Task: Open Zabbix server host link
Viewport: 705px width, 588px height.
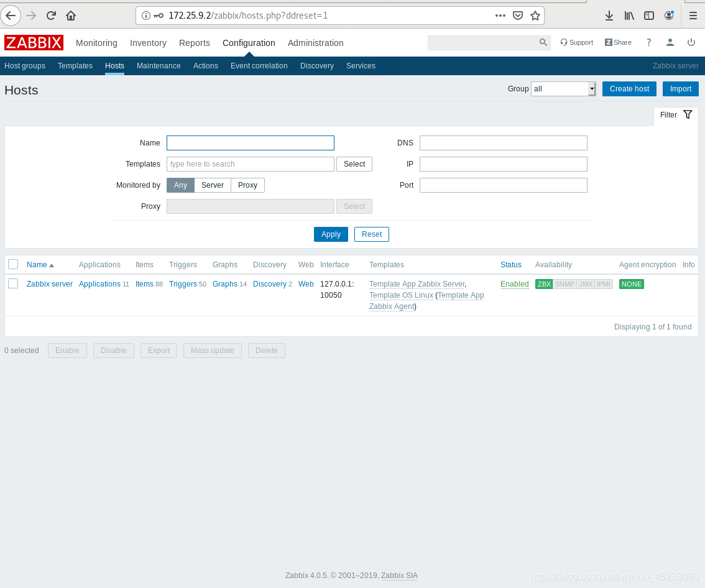Action: [50, 284]
